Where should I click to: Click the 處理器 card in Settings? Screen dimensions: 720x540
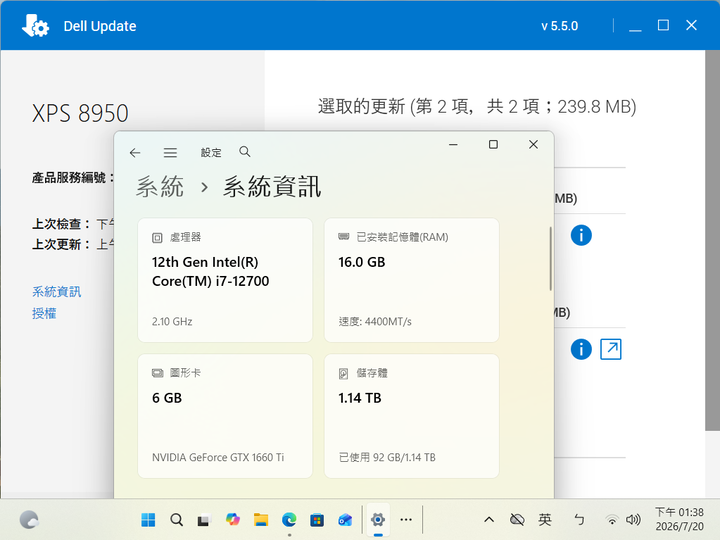pyautogui.click(x=225, y=280)
